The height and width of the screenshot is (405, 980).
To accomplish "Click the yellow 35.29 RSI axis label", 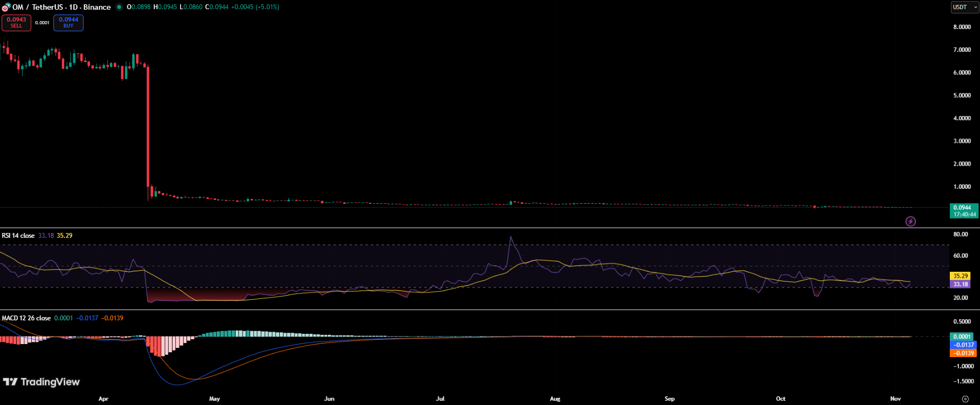I will click(960, 276).
